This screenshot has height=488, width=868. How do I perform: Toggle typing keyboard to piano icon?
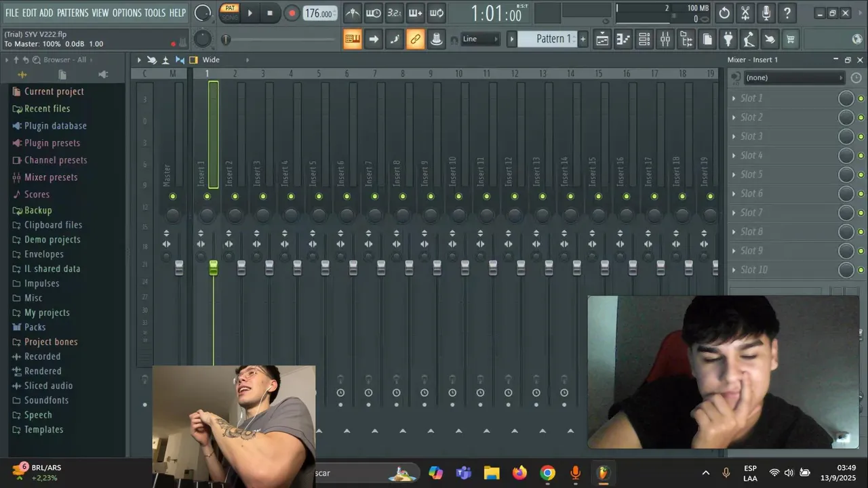tap(353, 39)
